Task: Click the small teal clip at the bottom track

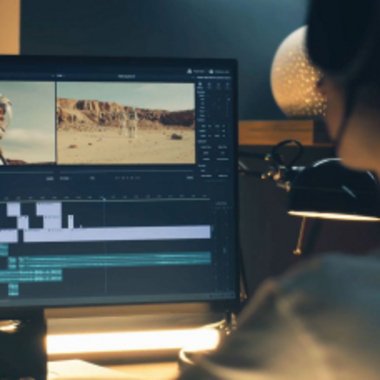Action: pos(13,289)
